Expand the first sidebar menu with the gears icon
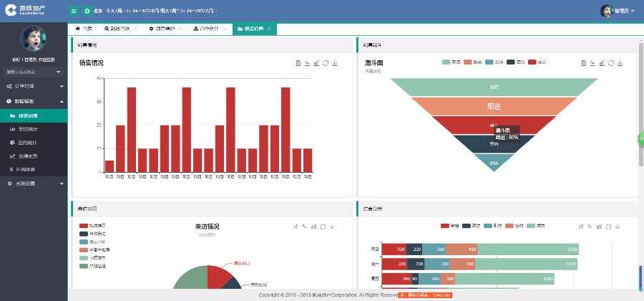Viewport: 644px width, 301px height. [x=34, y=86]
